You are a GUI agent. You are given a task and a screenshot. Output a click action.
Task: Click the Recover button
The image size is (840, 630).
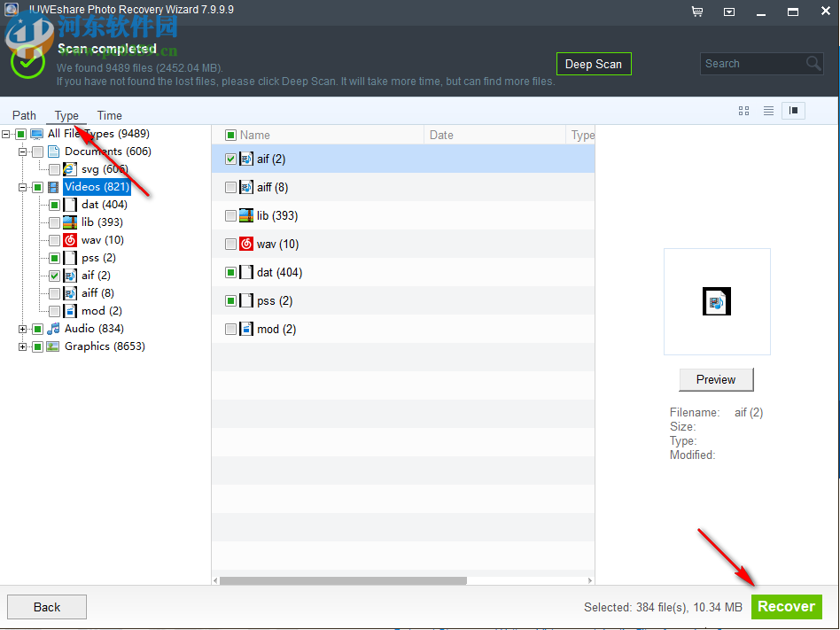tap(786, 606)
